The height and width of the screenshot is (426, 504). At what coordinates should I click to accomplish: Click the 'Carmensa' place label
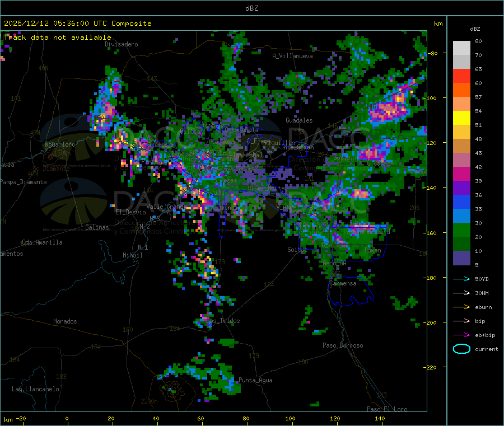click(343, 283)
